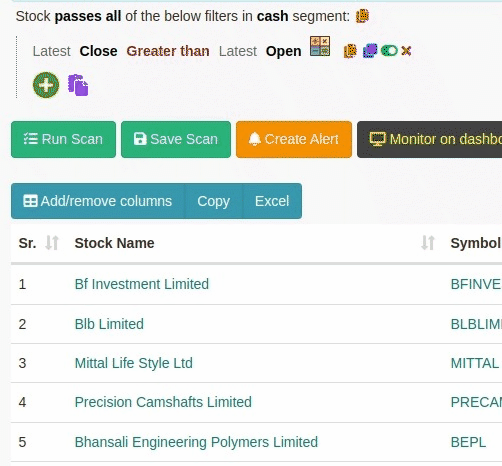Export results to Excel
Screen dimensions: 502x466
click(272, 201)
